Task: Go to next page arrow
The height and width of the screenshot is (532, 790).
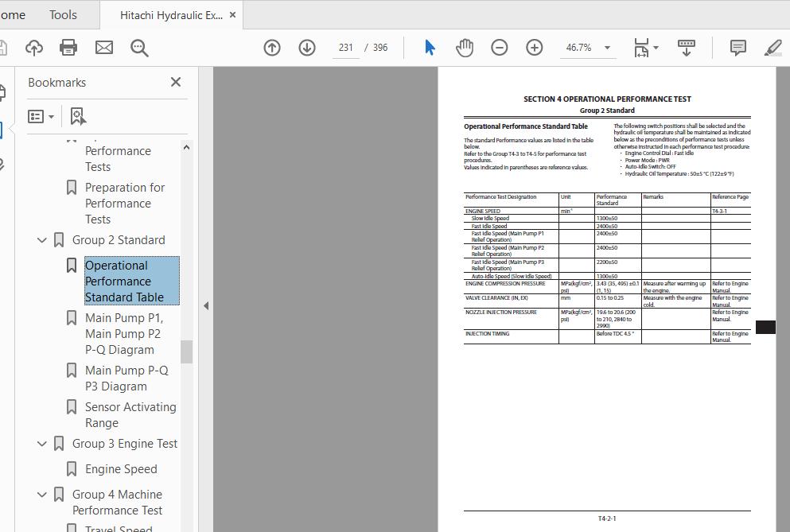Action: (307, 48)
